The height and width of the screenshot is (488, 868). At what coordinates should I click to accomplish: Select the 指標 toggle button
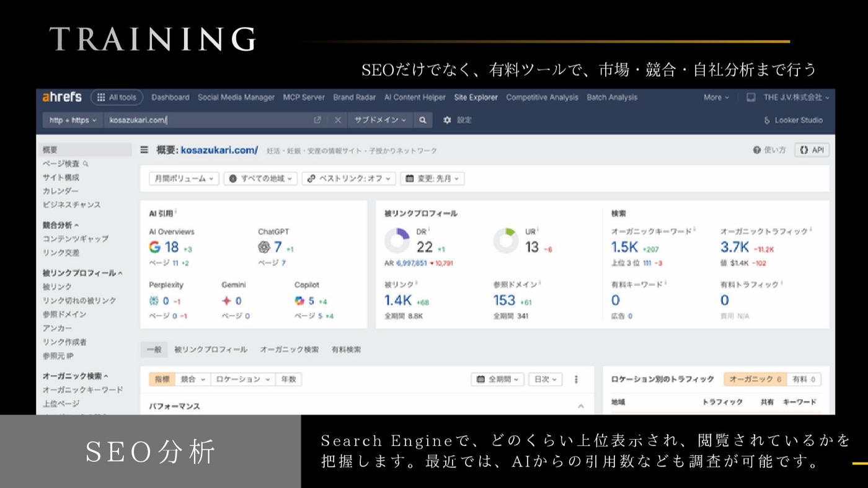pos(162,379)
